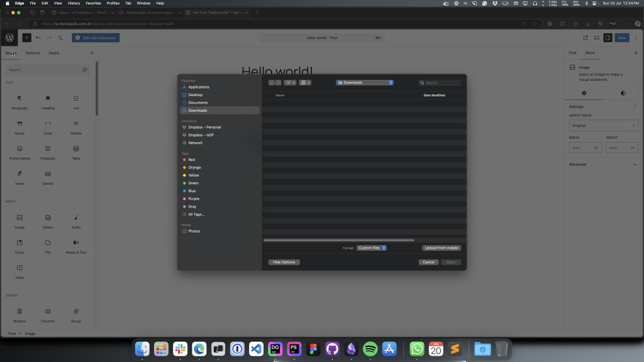644x362 pixels.
Task: Click the Upload from mobile button
Action: click(x=441, y=248)
